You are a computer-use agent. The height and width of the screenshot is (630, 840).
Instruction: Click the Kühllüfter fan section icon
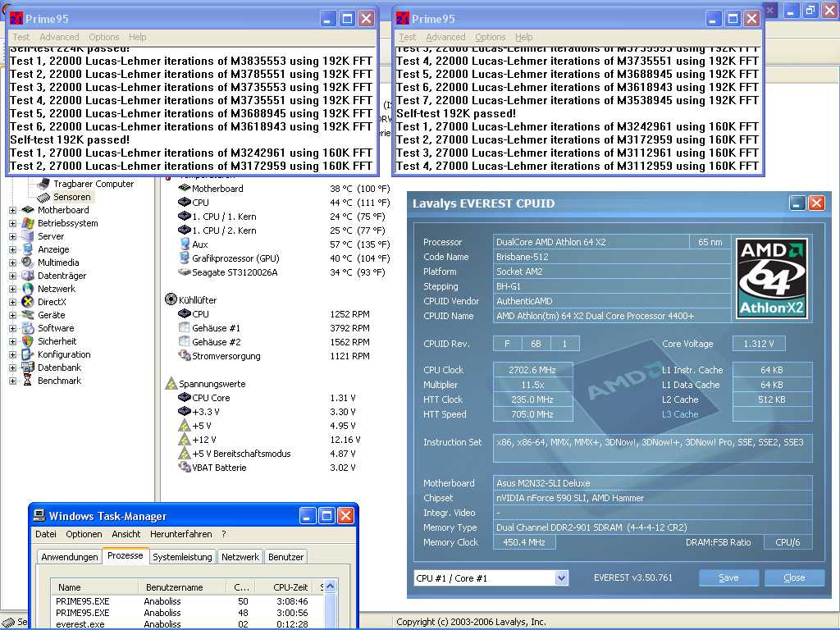click(x=171, y=299)
